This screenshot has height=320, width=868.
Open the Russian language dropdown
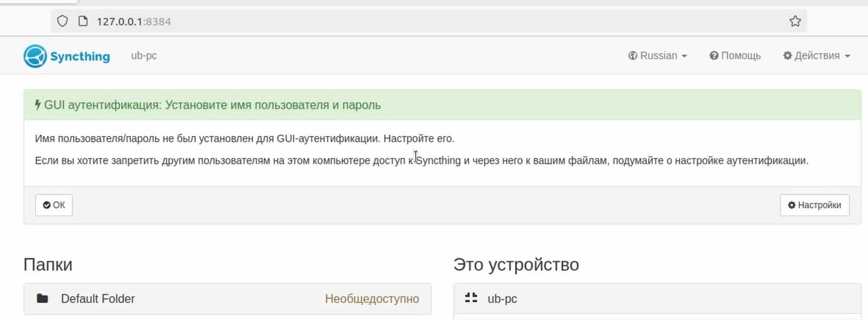coord(657,56)
